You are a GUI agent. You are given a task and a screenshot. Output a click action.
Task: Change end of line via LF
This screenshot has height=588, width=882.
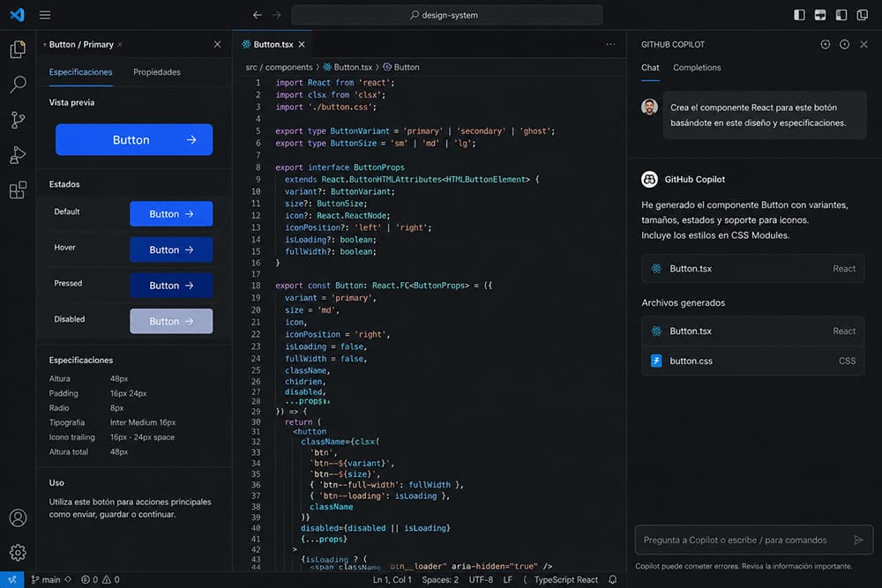(507, 579)
